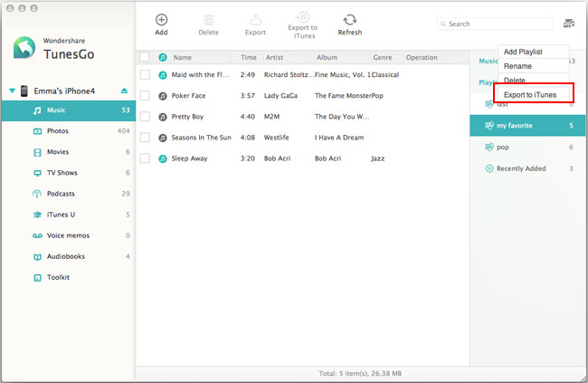
Task: Click the music icon in the table header
Action: tap(163, 57)
